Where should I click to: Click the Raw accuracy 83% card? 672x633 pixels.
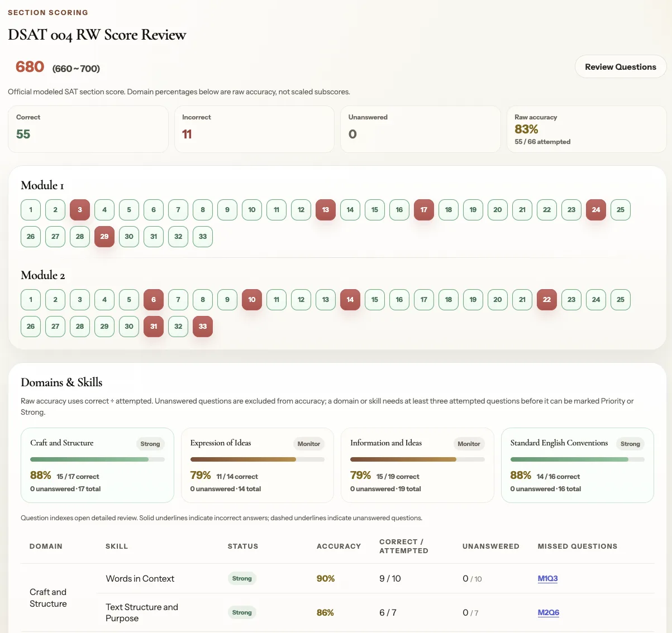click(587, 130)
